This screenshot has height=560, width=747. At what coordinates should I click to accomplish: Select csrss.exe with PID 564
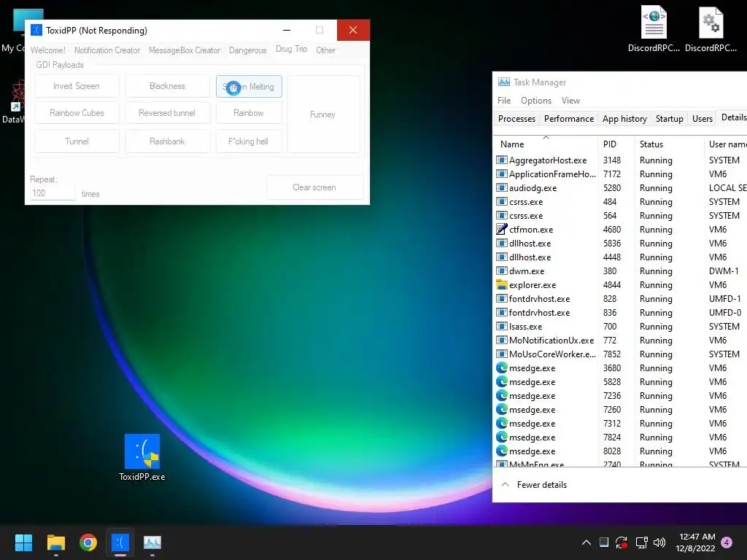point(620,215)
